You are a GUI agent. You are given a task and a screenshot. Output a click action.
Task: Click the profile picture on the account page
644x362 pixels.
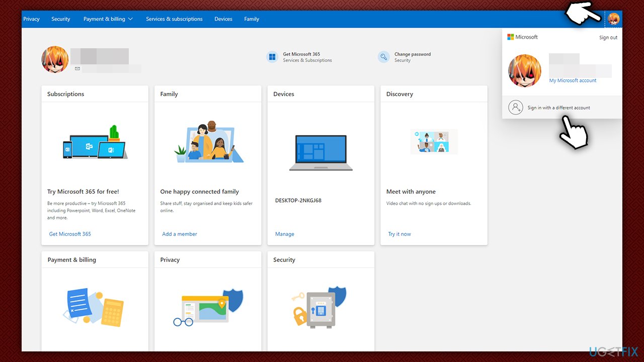(x=55, y=59)
